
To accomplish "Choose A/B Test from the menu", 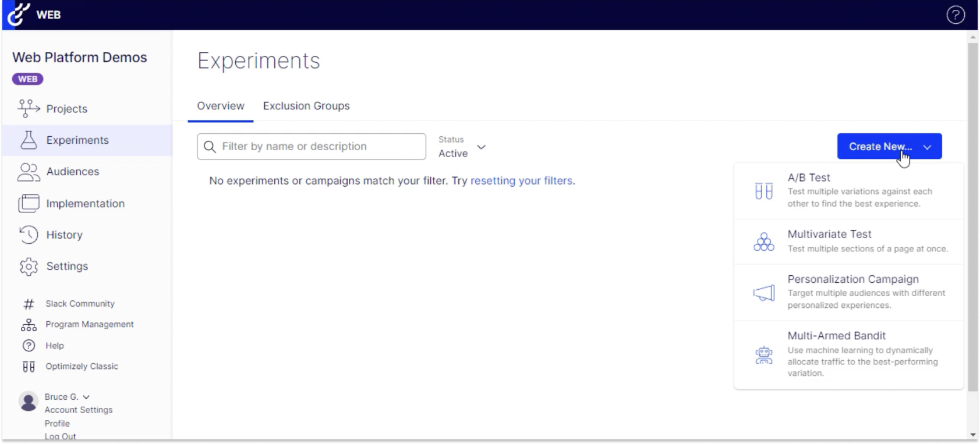I will [x=848, y=191].
